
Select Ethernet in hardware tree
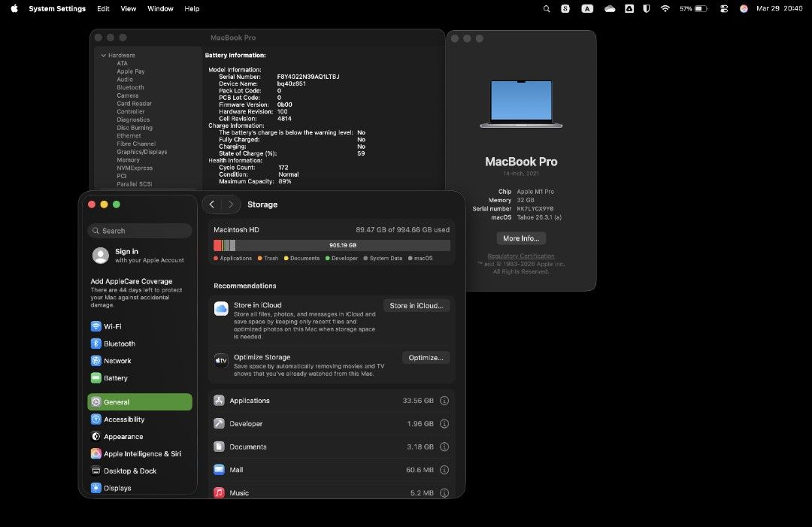(129, 135)
